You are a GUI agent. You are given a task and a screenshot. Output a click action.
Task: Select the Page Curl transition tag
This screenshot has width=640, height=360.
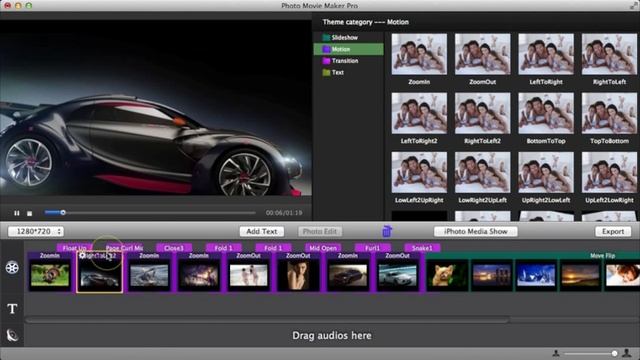[124, 248]
